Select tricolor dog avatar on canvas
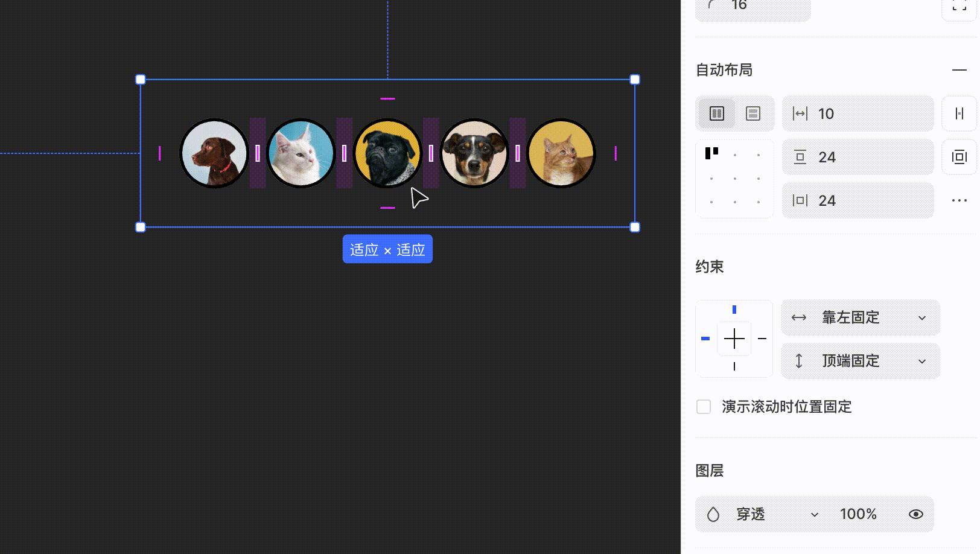980x554 pixels. (x=474, y=153)
